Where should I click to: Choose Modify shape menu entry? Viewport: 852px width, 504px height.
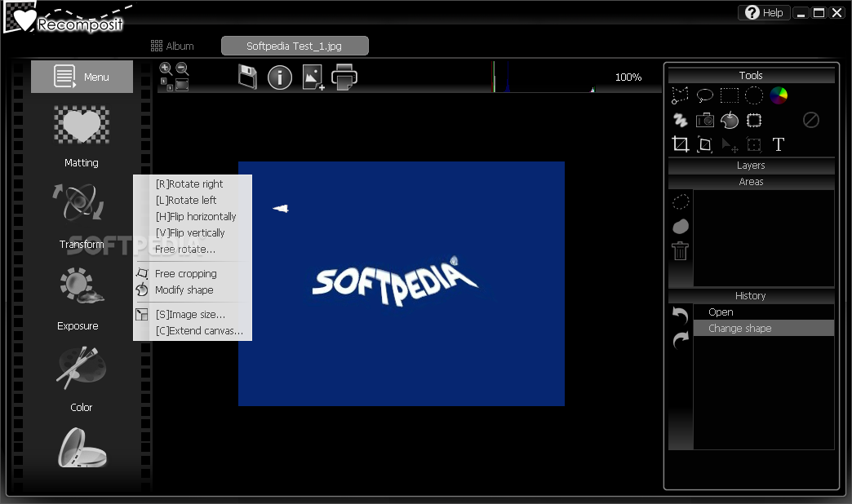193,290
